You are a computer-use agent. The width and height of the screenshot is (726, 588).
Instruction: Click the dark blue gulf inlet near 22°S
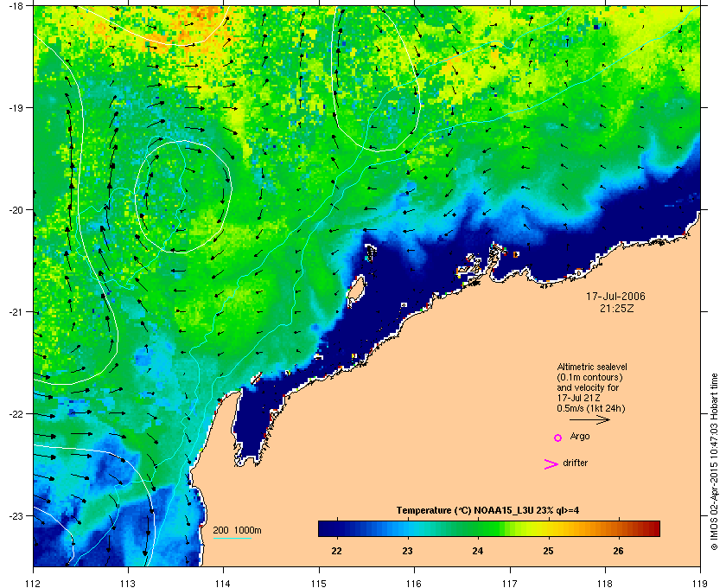[x=251, y=424]
